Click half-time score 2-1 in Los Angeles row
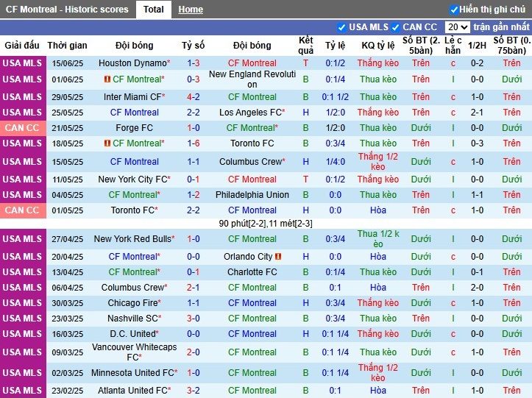 pyautogui.click(x=477, y=113)
